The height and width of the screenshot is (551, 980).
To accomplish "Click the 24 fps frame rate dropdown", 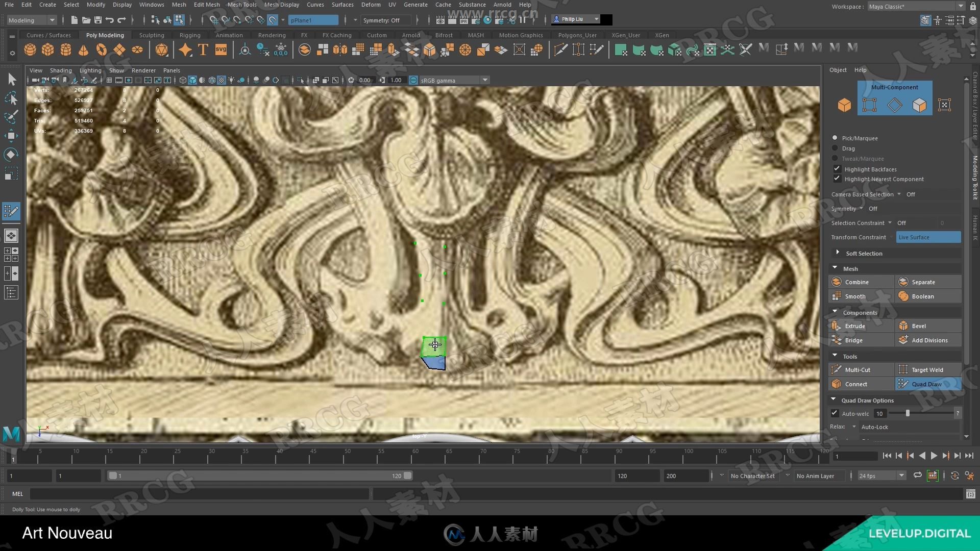I will 881,475.
